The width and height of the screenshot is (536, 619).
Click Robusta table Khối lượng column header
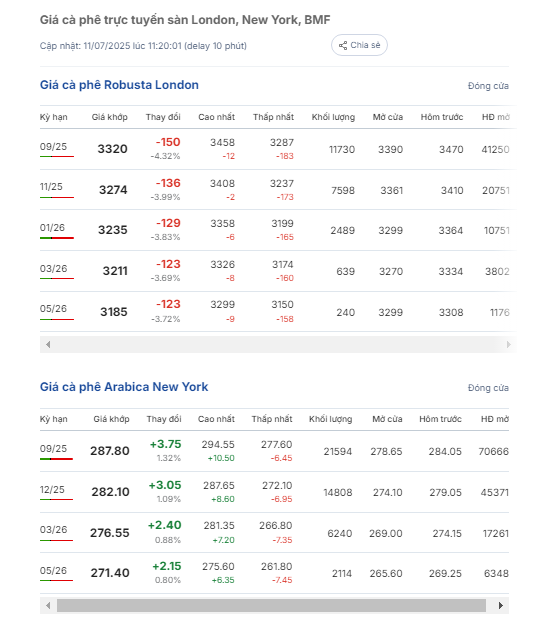[333, 117]
